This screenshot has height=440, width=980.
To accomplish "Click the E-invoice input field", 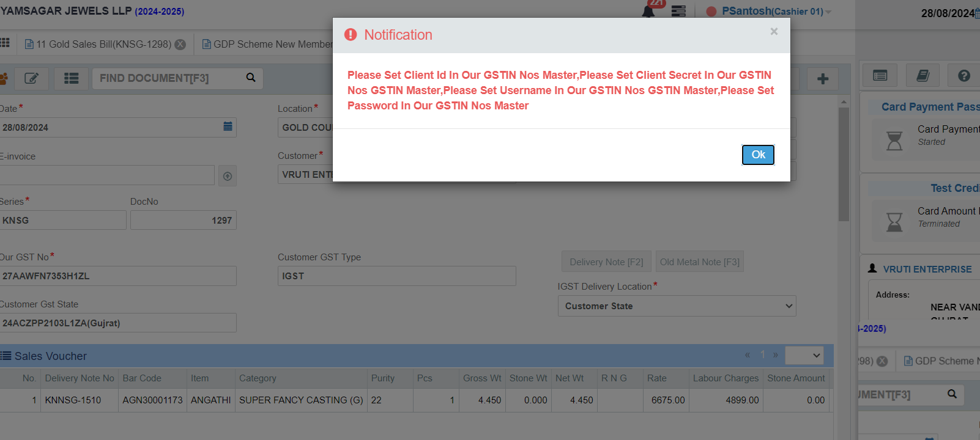I will click(106, 175).
